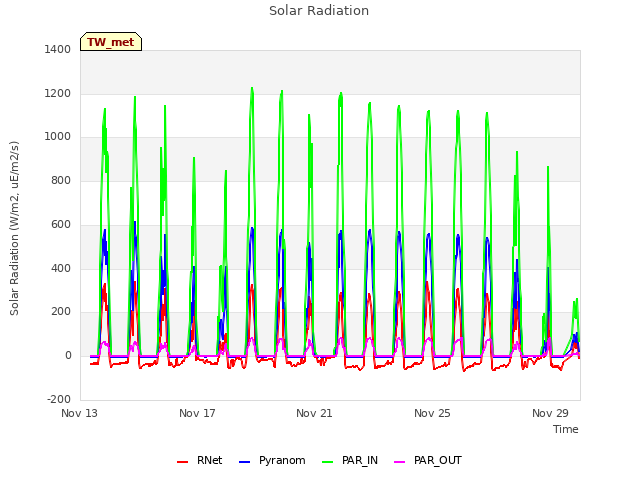Click the green PAR_IN legend color marker
Screen dimensions: 640x480
(x=327, y=462)
